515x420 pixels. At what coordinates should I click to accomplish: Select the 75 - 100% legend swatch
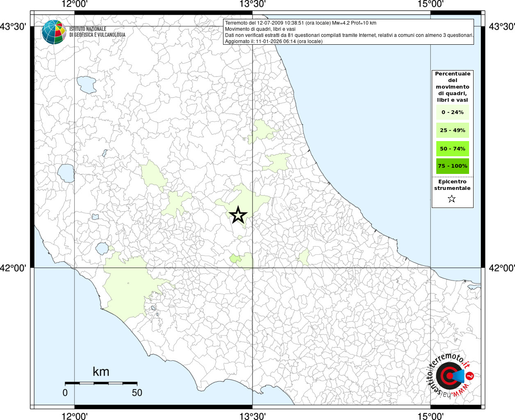point(452,166)
